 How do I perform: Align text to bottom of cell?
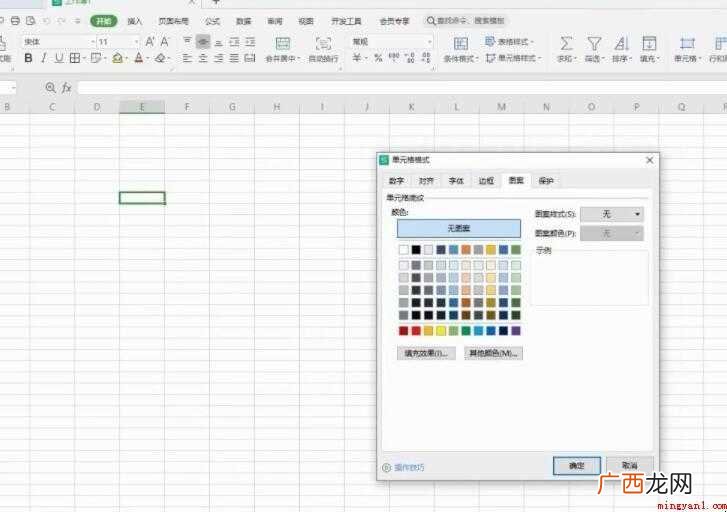pyautogui.click(x=218, y=42)
